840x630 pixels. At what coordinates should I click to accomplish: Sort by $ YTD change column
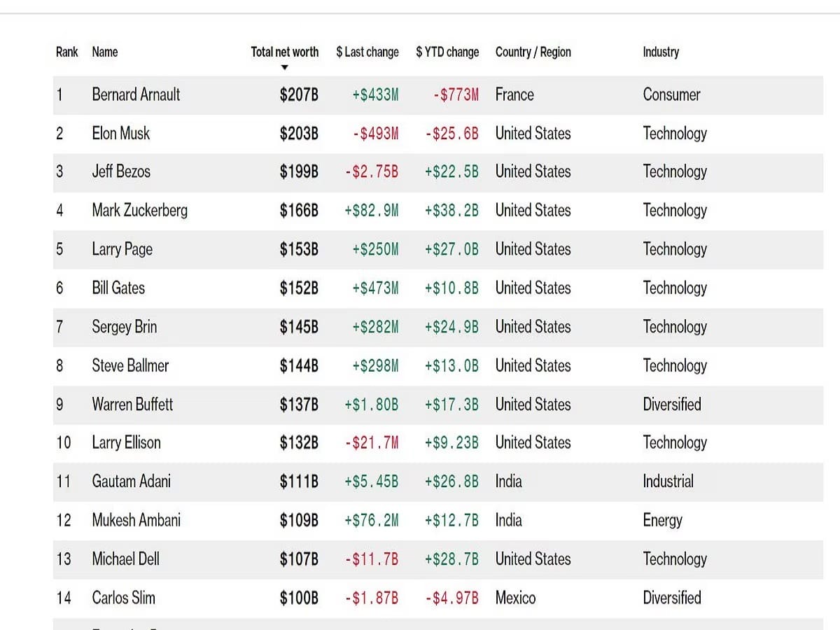pos(447,52)
